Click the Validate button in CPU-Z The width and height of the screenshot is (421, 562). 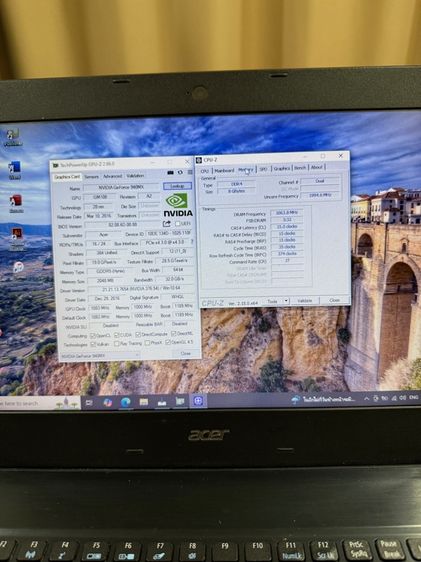[x=305, y=301]
